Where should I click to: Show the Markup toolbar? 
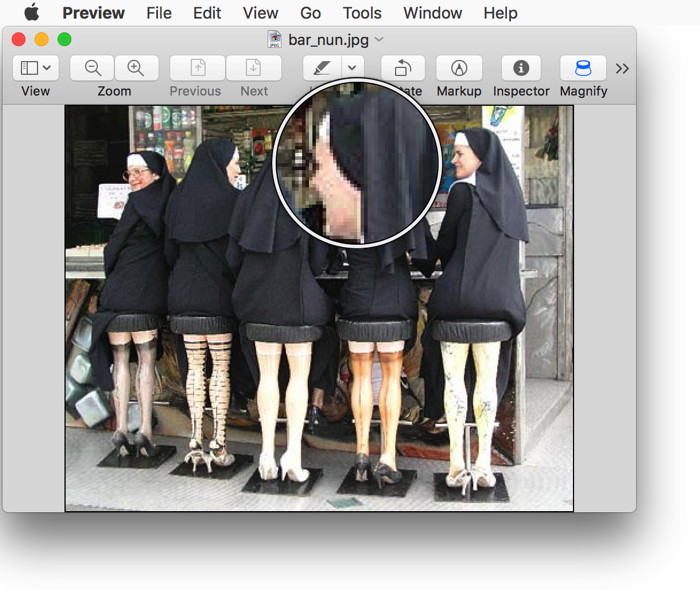[459, 68]
